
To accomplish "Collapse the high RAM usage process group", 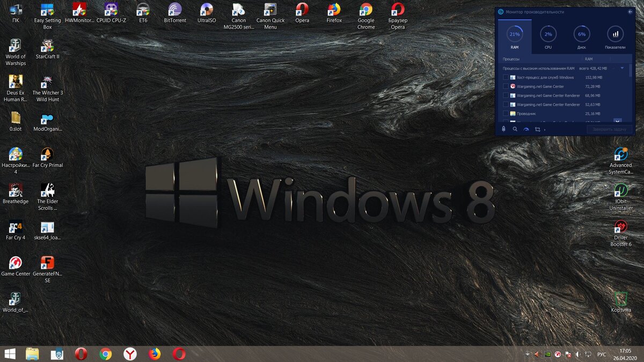I will click(623, 68).
